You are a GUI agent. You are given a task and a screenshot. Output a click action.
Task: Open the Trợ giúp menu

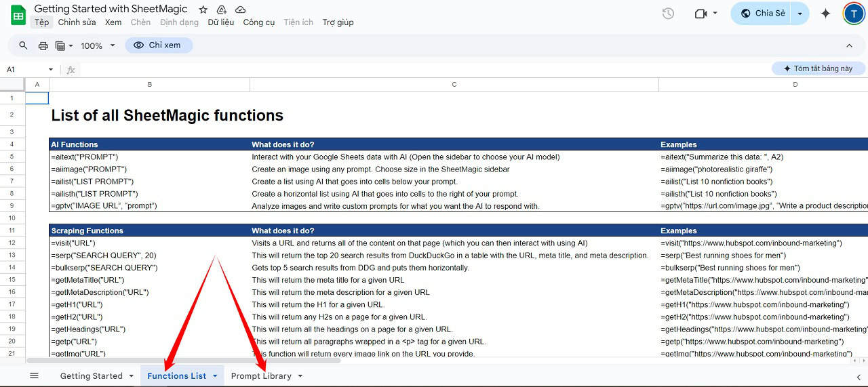point(338,22)
